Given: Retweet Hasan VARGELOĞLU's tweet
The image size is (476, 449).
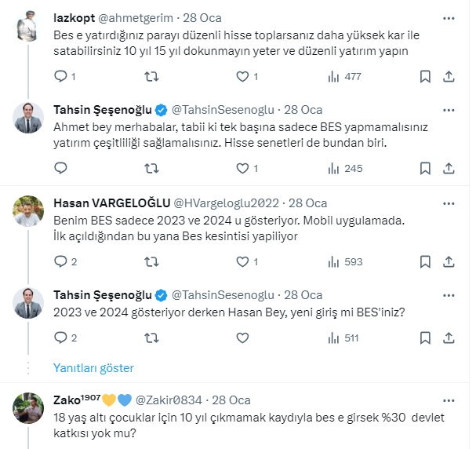Looking at the screenshot, I should (152, 261).
